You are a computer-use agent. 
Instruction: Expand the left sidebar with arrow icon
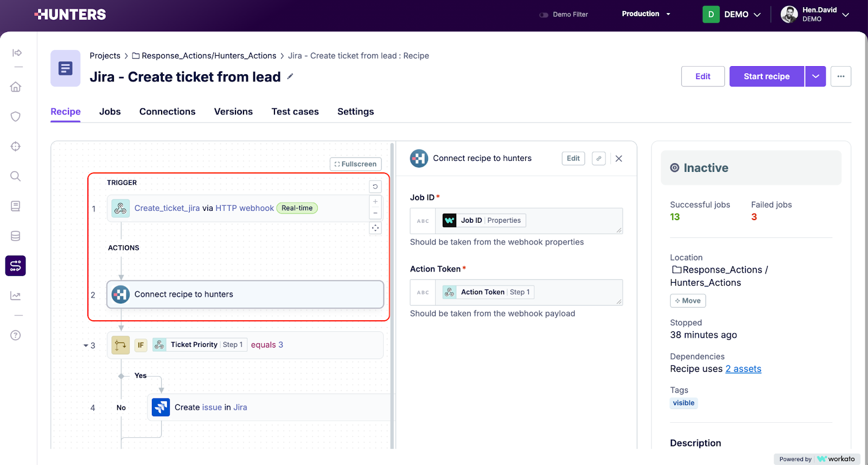17,53
